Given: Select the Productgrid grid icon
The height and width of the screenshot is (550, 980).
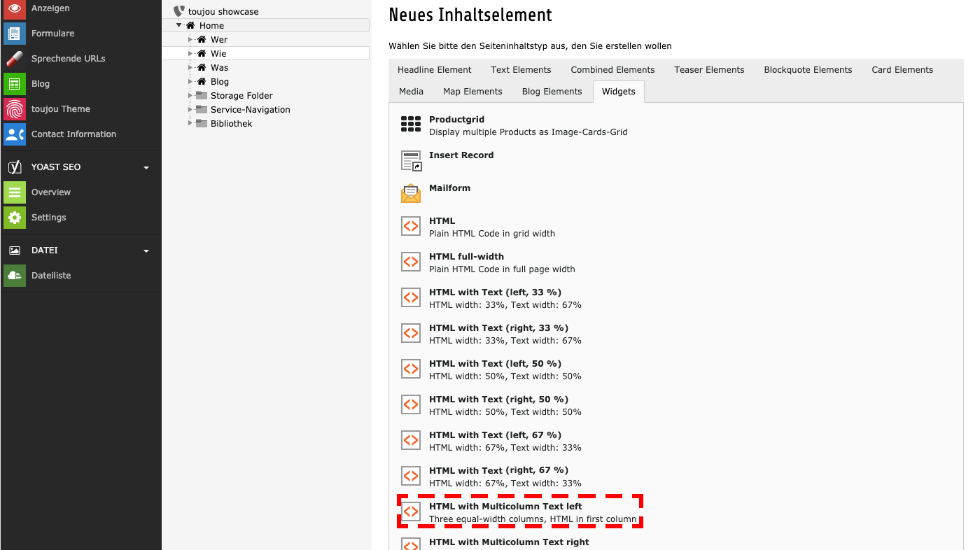Looking at the screenshot, I should pos(411,125).
